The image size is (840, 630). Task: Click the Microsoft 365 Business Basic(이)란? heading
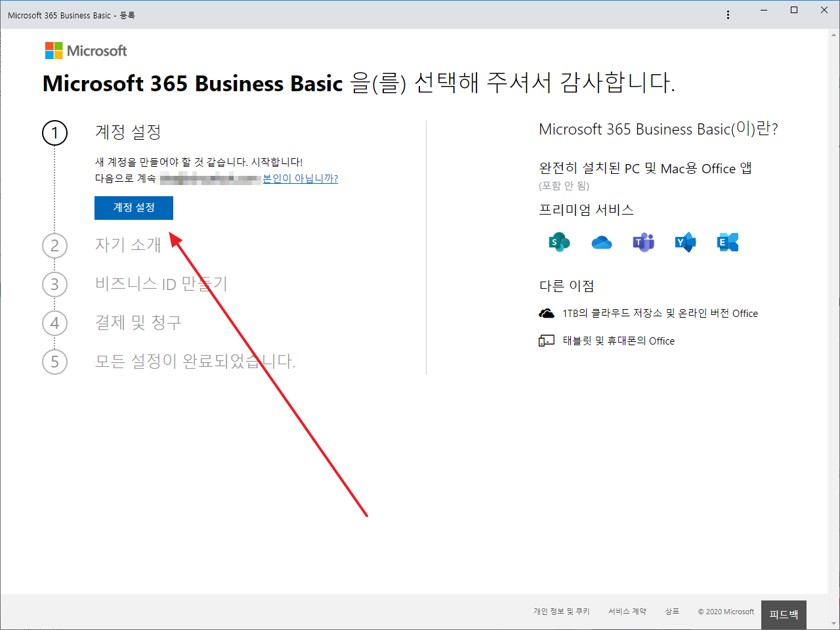pyautogui.click(x=658, y=129)
